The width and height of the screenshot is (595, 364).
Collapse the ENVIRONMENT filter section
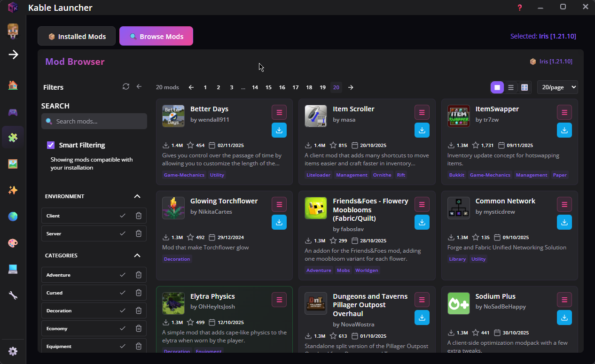pos(137,196)
